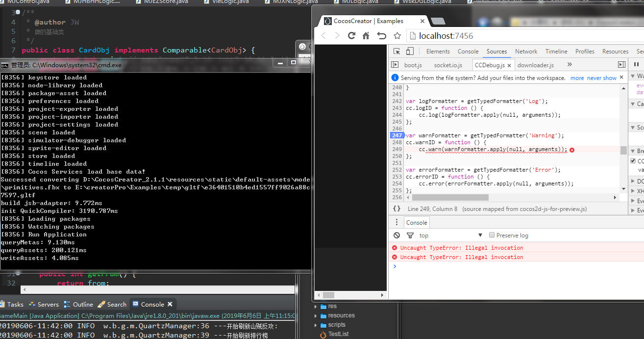Open the console filter funnel icon

click(x=410, y=235)
